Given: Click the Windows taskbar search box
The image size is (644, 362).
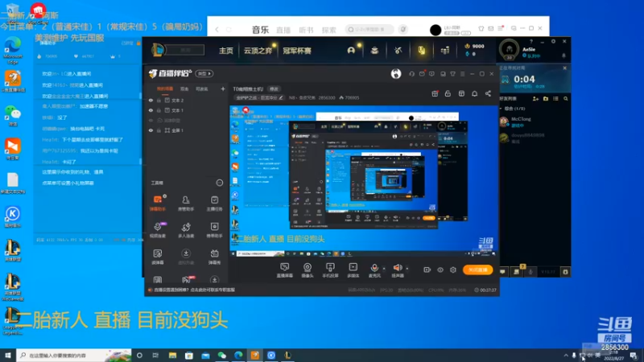Looking at the screenshot, I should pos(74,355).
